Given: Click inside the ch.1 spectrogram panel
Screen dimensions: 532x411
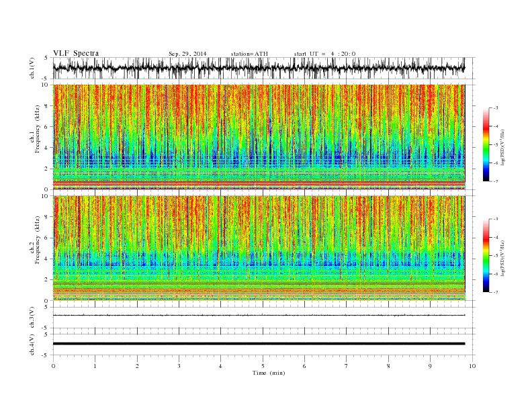Looking at the screenshot, I should click(259, 137).
